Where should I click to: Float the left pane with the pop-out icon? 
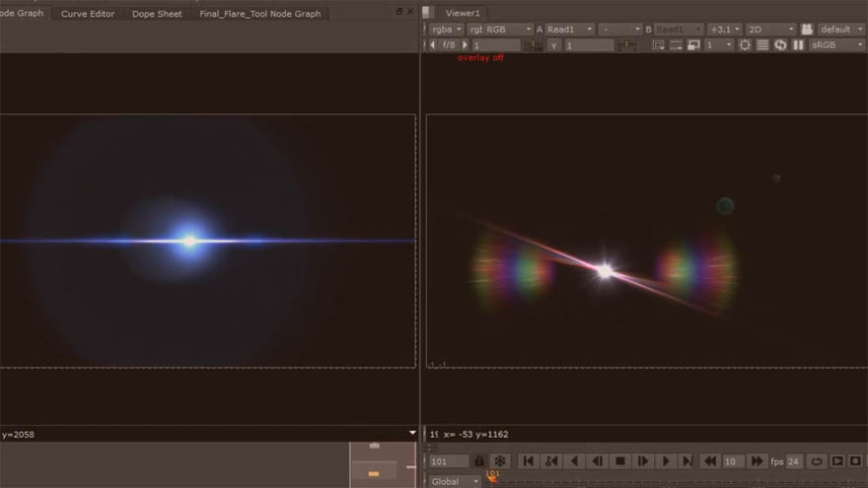click(399, 11)
